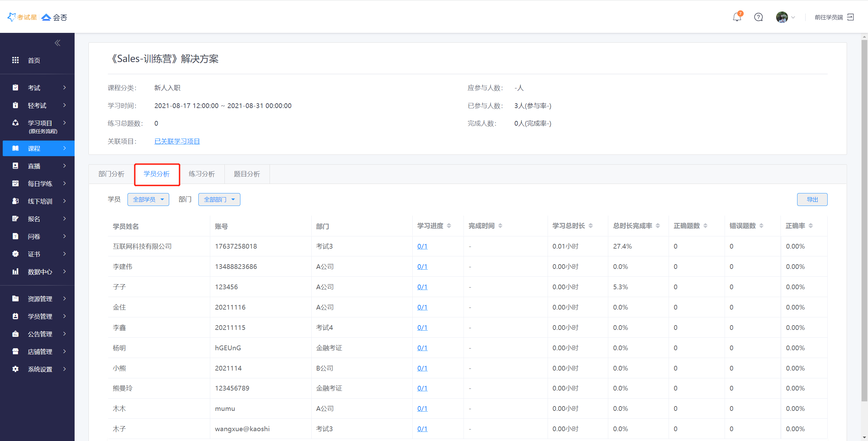
Task: Open the 全部学员 dropdown
Action: coord(148,199)
